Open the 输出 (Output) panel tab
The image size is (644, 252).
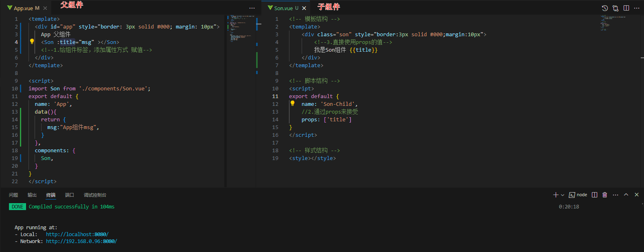32,195
